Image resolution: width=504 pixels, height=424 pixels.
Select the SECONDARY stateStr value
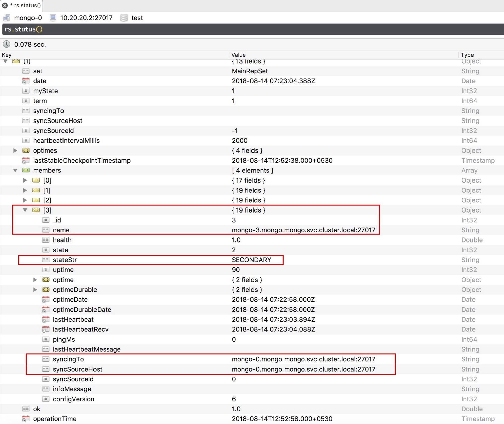251,260
